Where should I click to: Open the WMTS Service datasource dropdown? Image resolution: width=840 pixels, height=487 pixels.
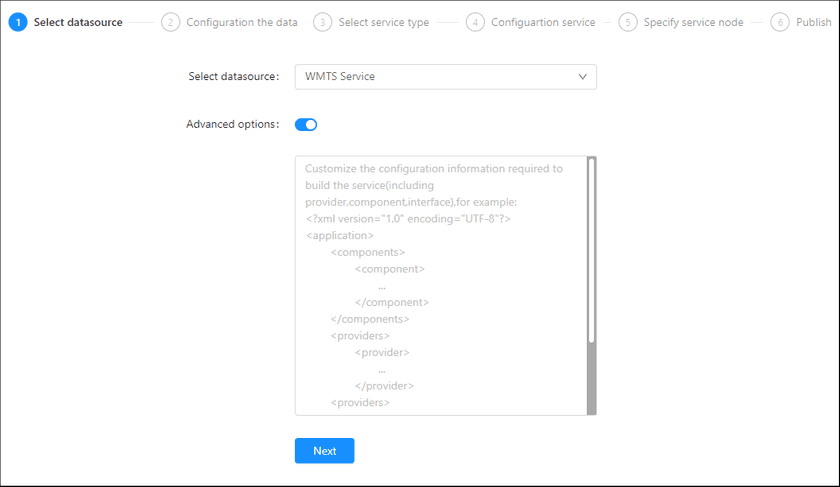445,77
